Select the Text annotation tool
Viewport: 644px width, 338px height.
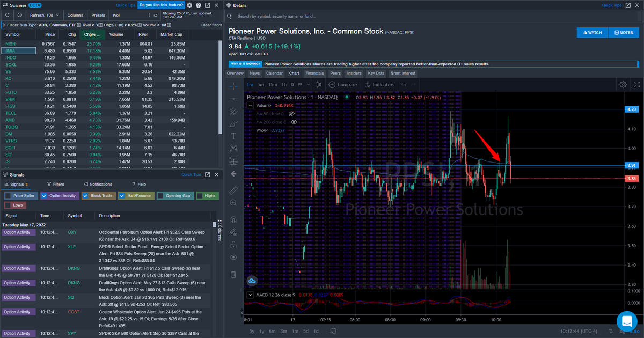pos(233,136)
